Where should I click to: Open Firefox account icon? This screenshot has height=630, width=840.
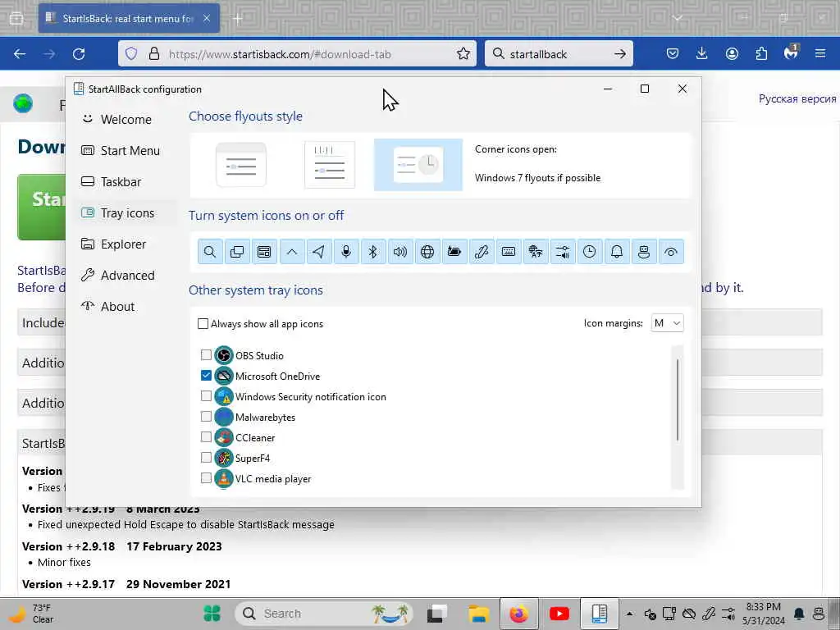pyautogui.click(x=732, y=53)
